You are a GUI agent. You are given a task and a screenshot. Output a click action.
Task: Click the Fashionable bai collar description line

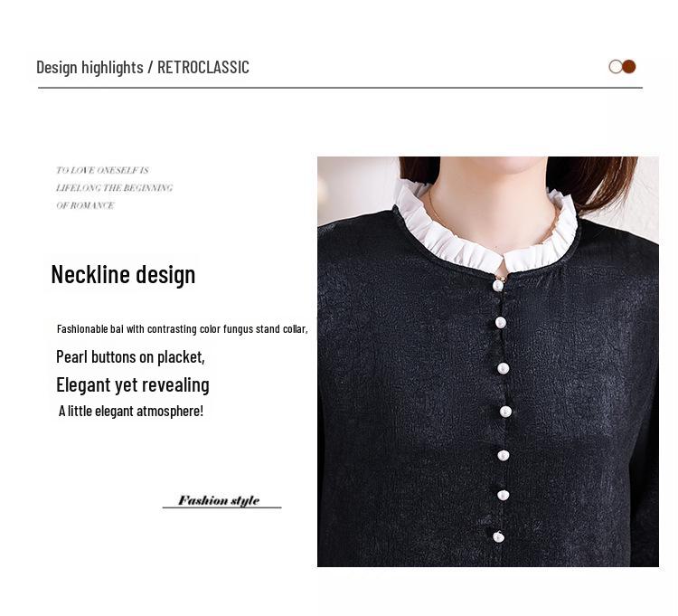(182, 329)
